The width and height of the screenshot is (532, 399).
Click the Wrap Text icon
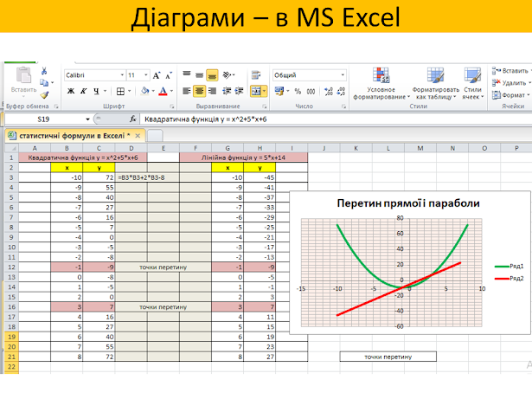256,74
